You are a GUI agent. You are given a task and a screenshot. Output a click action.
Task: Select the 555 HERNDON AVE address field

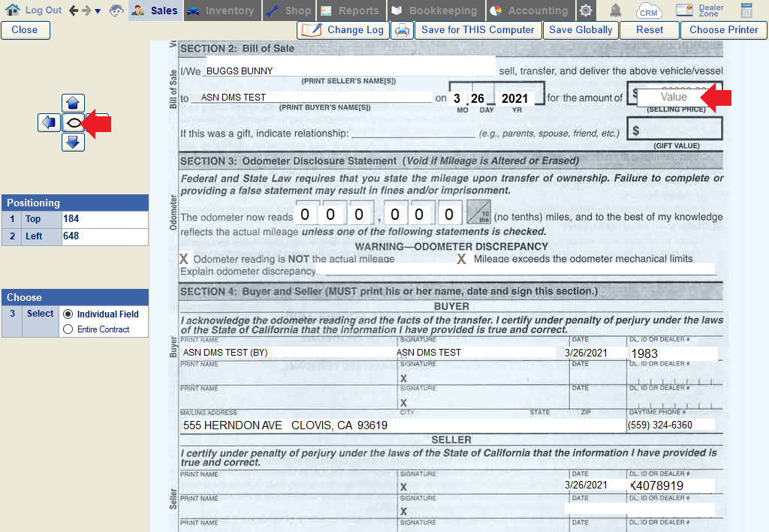pos(403,425)
